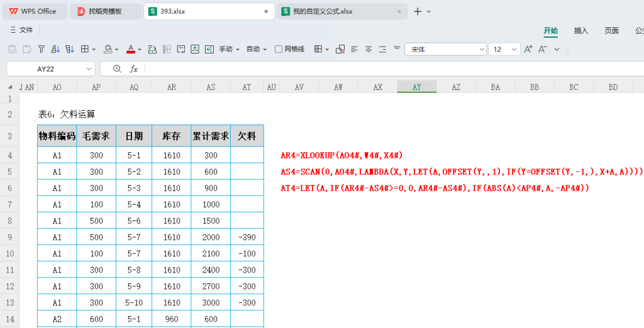This screenshot has width=644, height=328.
Task: Click the insert column left icon
Action: pos(209,49)
